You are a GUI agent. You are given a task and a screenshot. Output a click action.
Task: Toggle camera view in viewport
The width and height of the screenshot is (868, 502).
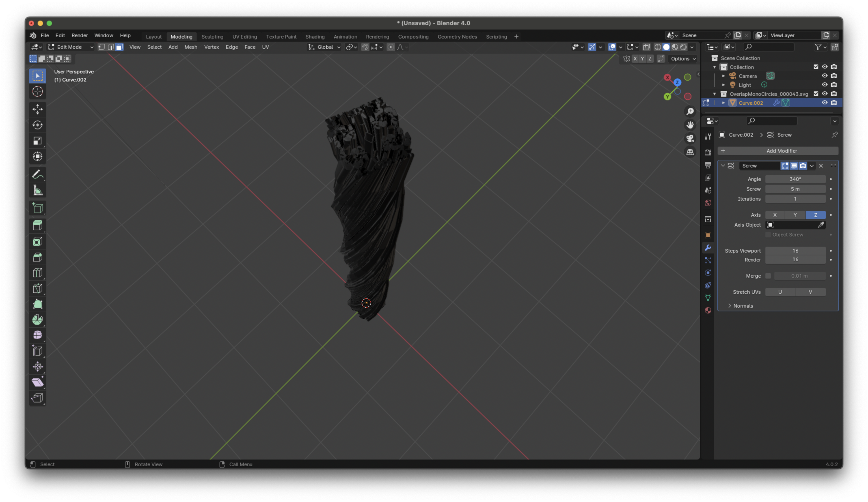click(690, 138)
